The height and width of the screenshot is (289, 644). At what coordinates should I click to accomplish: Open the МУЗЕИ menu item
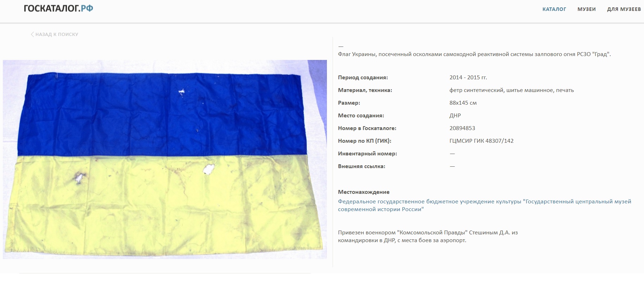(586, 9)
